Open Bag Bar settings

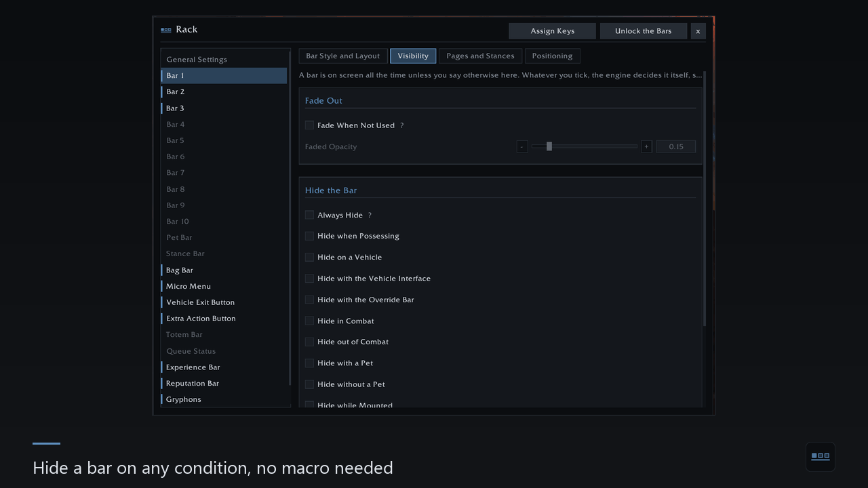click(x=224, y=270)
